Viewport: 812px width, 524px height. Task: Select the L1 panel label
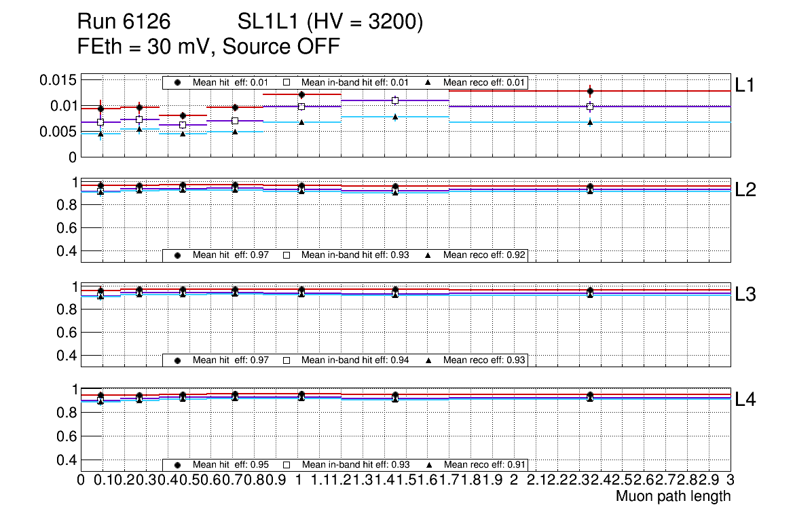745,85
